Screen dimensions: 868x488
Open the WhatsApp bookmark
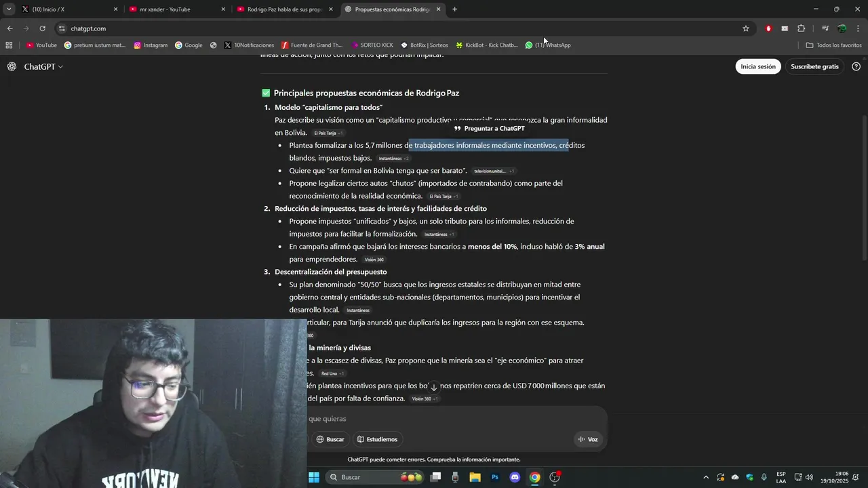(x=548, y=45)
